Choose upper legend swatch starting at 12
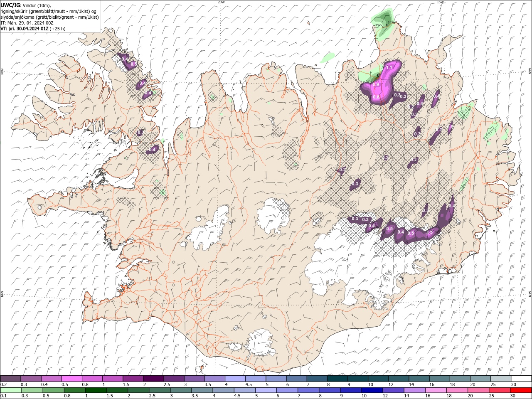532x399 pixels. [x=399, y=379]
